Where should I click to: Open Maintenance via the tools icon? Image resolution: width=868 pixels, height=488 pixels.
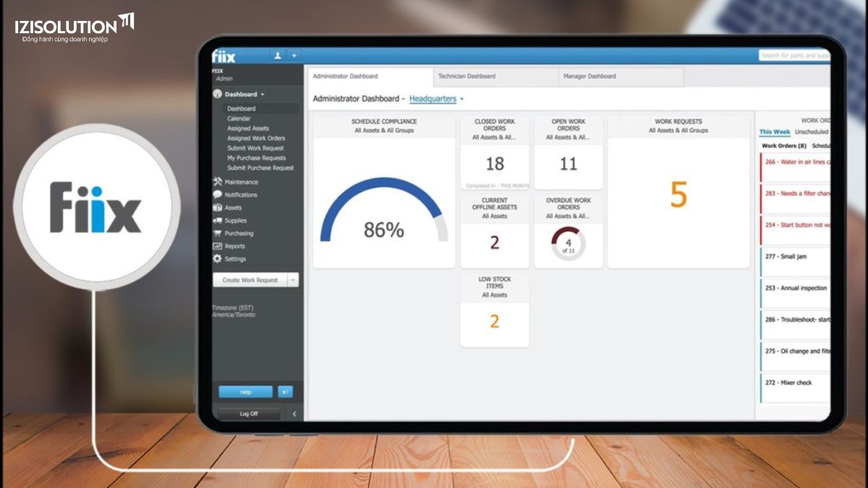(x=218, y=182)
